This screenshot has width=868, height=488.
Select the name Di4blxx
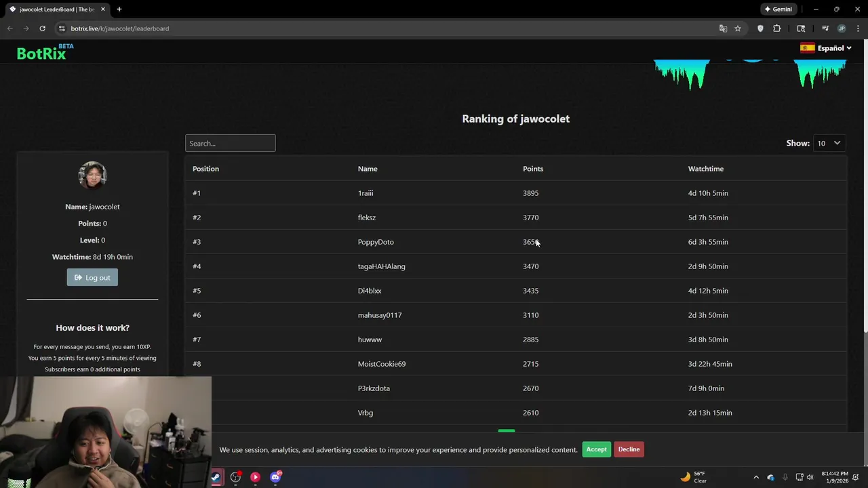click(x=370, y=291)
